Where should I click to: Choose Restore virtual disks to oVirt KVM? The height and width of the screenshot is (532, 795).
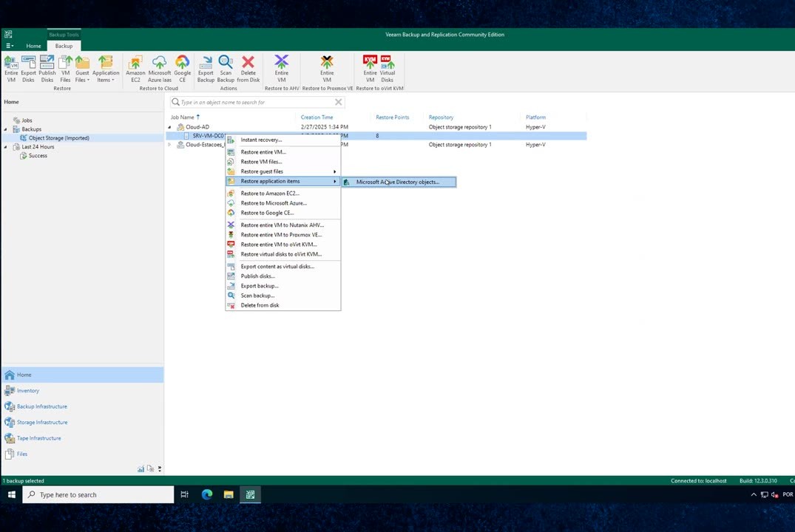pos(283,254)
